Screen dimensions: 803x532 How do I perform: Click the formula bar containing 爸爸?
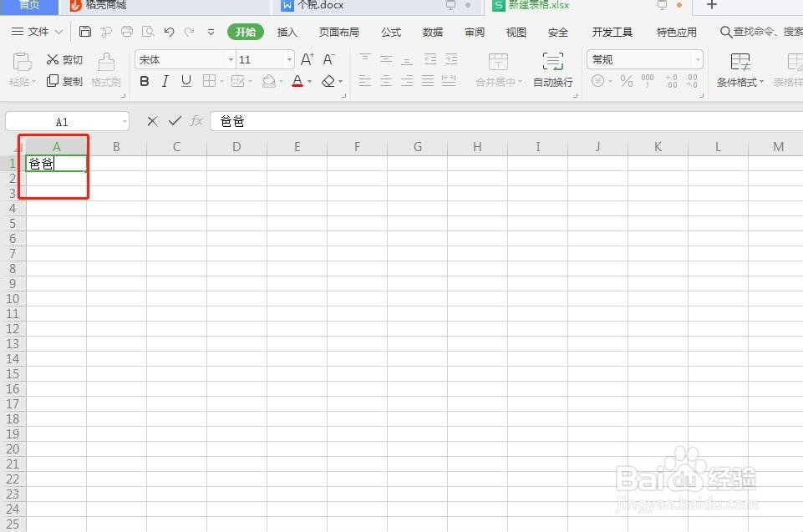[x=506, y=121]
